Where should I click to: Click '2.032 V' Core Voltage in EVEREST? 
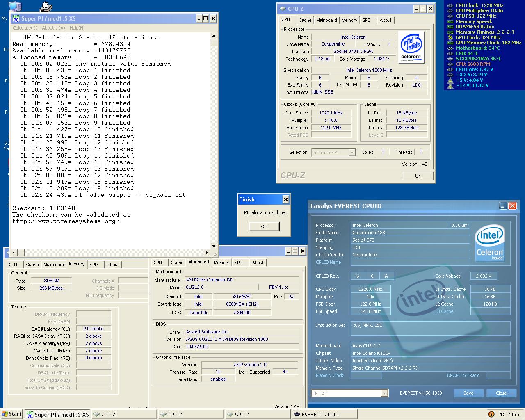tap(484, 276)
